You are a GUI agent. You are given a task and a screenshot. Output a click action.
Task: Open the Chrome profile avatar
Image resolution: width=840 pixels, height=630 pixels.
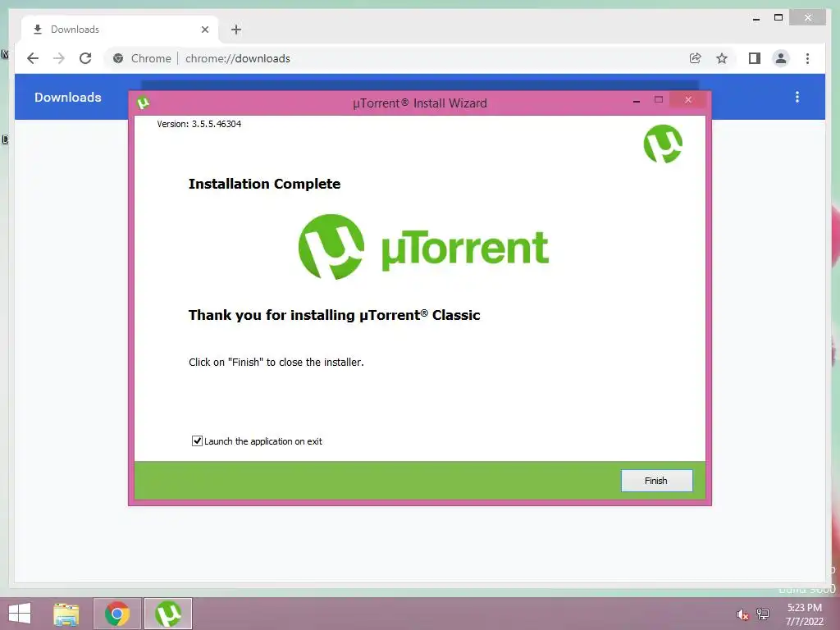[781, 58]
